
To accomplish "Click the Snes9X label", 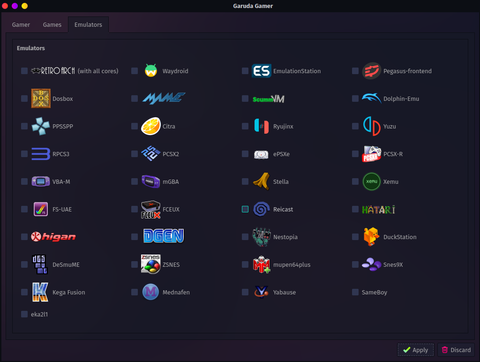I will [x=393, y=265].
